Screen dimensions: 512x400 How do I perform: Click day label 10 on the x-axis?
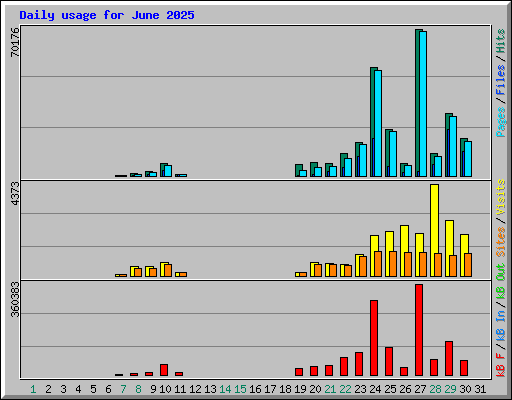(165, 389)
